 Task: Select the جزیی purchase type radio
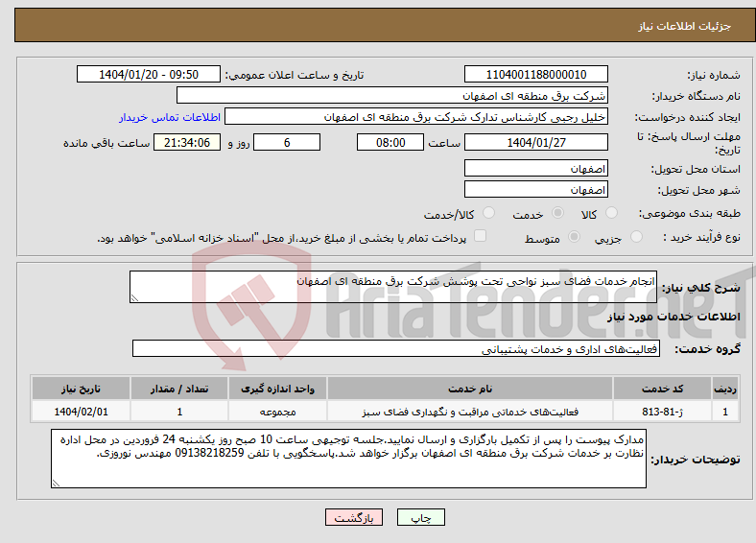click(636, 236)
